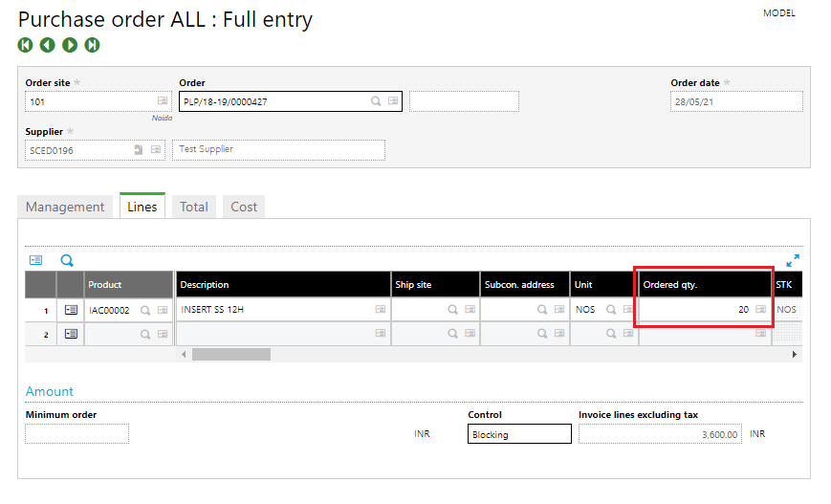This screenshot has height=504, width=831.
Task: Open INSERT SS 12H description actions icon
Action: [380, 309]
